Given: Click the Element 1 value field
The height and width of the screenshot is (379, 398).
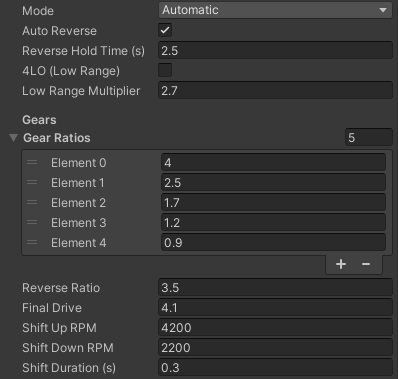Looking at the screenshot, I should (x=273, y=183).
